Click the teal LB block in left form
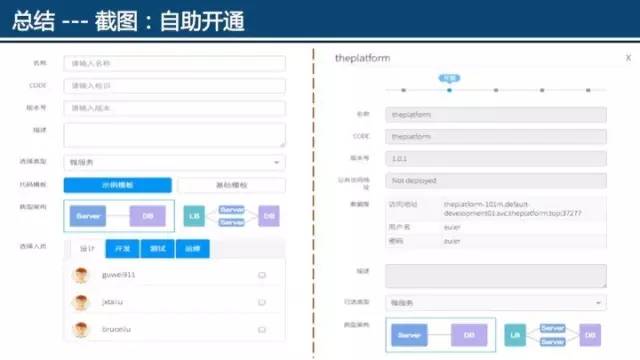 [194, 216]
